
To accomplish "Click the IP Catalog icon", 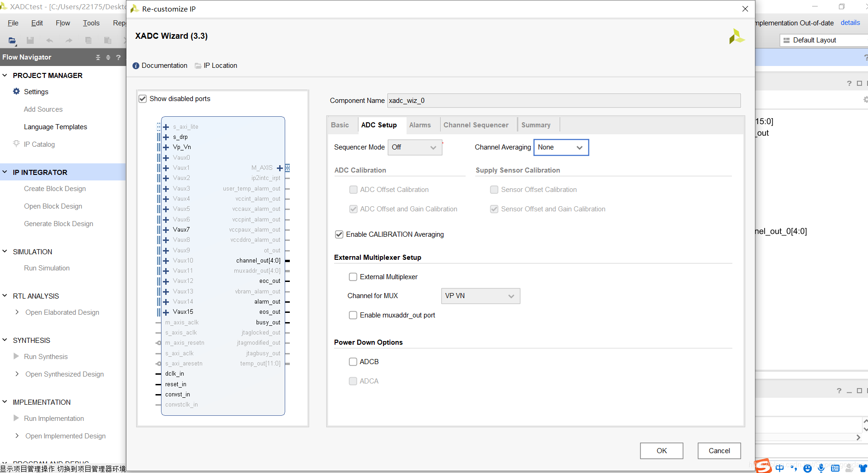I will pyautogui.click(x=17, y=144).
